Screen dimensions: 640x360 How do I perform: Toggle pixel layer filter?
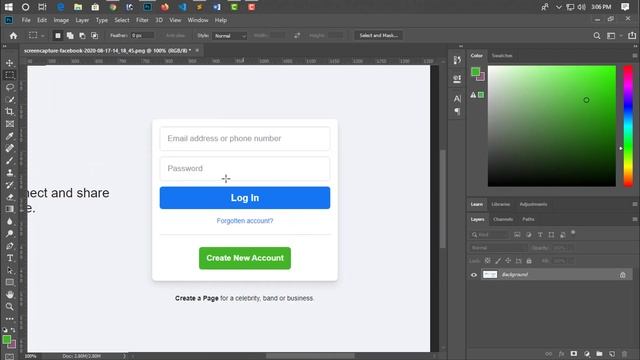point(517,235)
